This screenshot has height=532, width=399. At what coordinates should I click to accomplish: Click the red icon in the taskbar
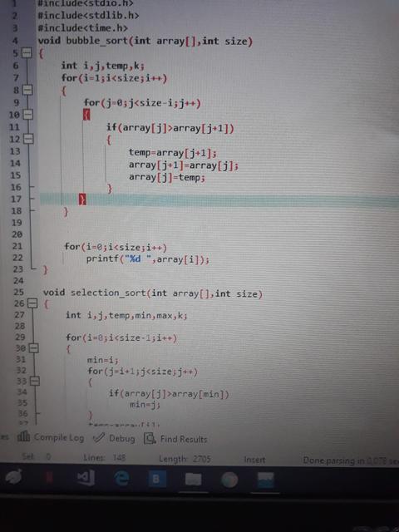[50, 479]
